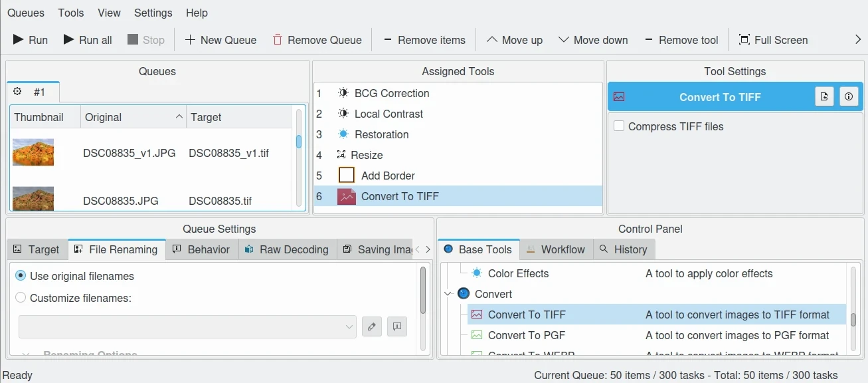This screenshot has height=383, width=868.
Task: Click the tool info icon beside Convert To TIFF
Action: (849, 97)
